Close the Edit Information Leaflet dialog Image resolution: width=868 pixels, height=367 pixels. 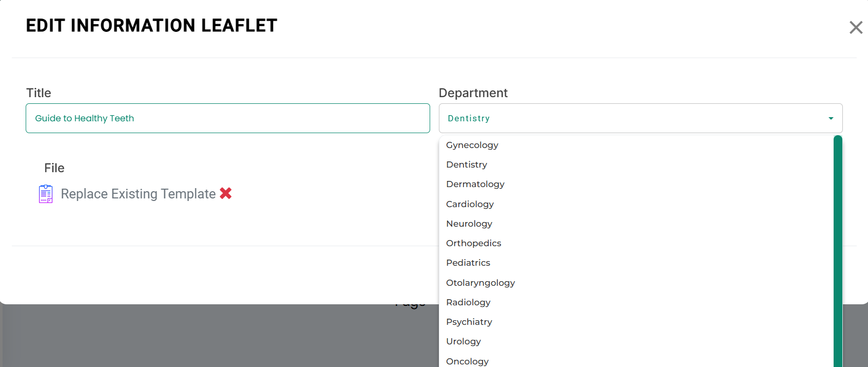pos(856,27)
